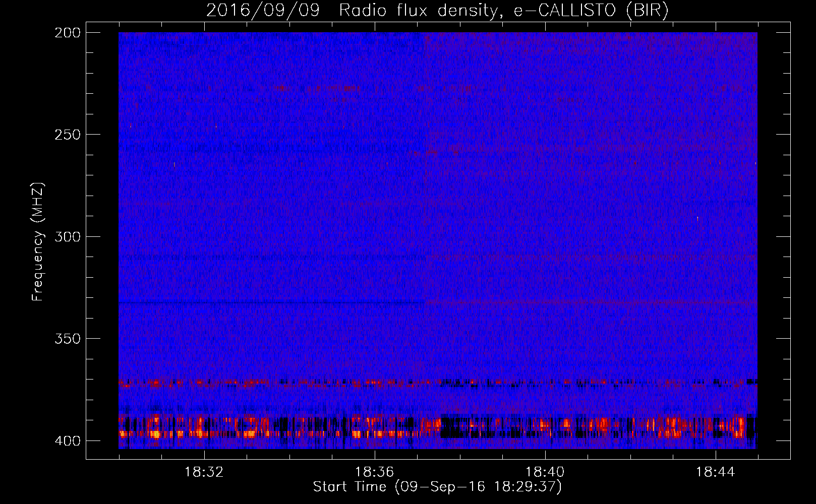The image size is (816, 504).
Task: Click the 400 frequency tick label
Action: tap(67, 440)
